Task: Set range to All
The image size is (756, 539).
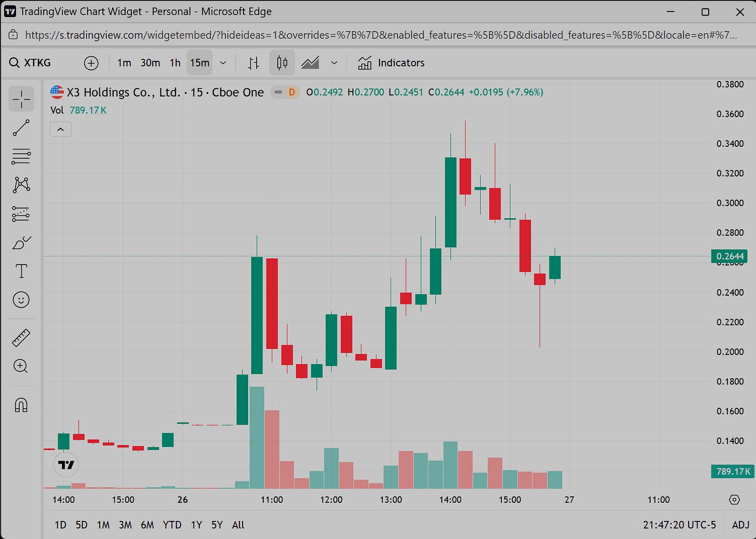Action: click(x=238, y=525)
